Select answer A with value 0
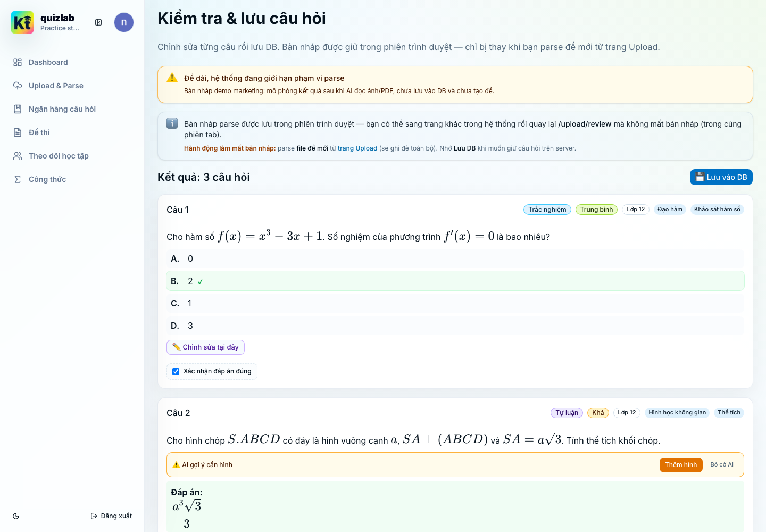Screen dimensions: 766x532 click(x=455, y=259)
